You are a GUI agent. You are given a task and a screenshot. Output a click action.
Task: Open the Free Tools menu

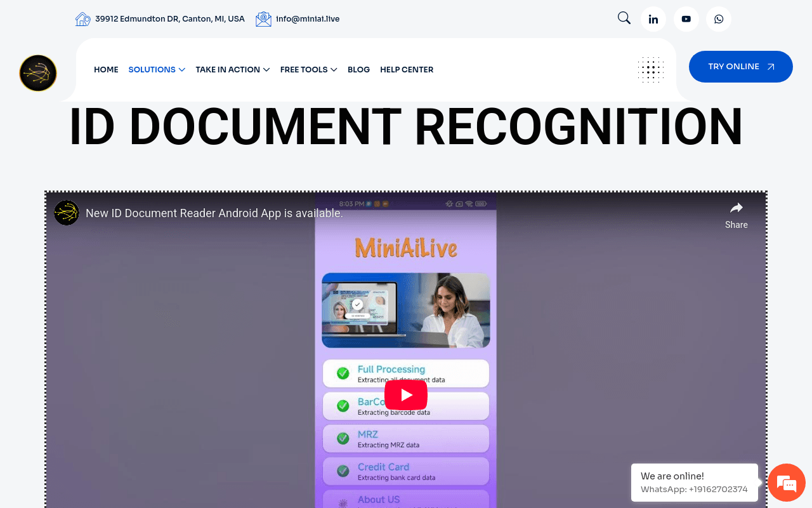[x=304, y=70]
